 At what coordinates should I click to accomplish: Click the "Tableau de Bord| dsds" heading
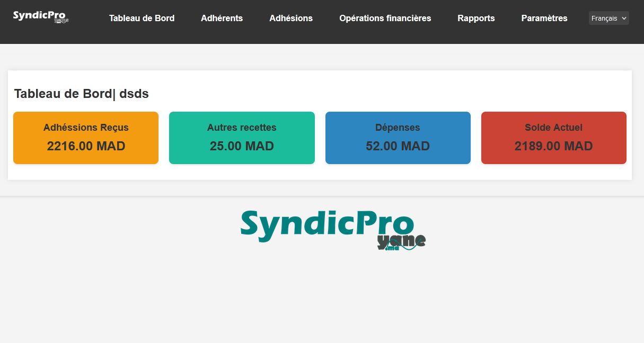click(82, 94)
